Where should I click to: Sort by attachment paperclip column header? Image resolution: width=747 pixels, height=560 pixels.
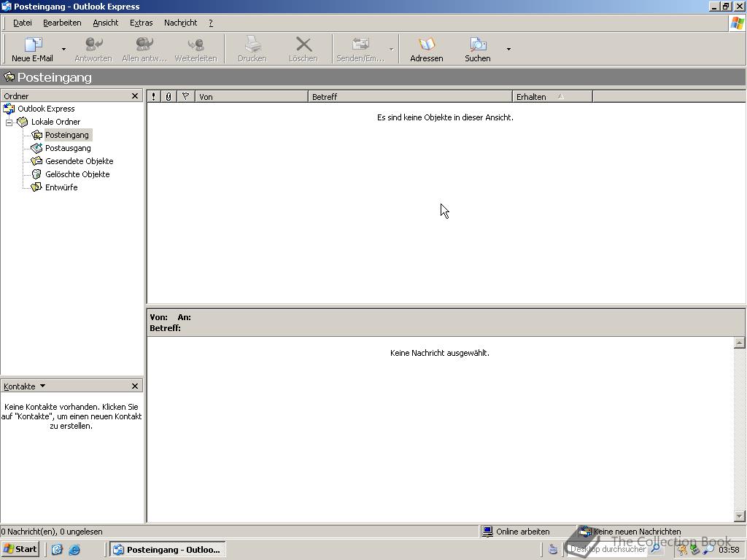169,97
